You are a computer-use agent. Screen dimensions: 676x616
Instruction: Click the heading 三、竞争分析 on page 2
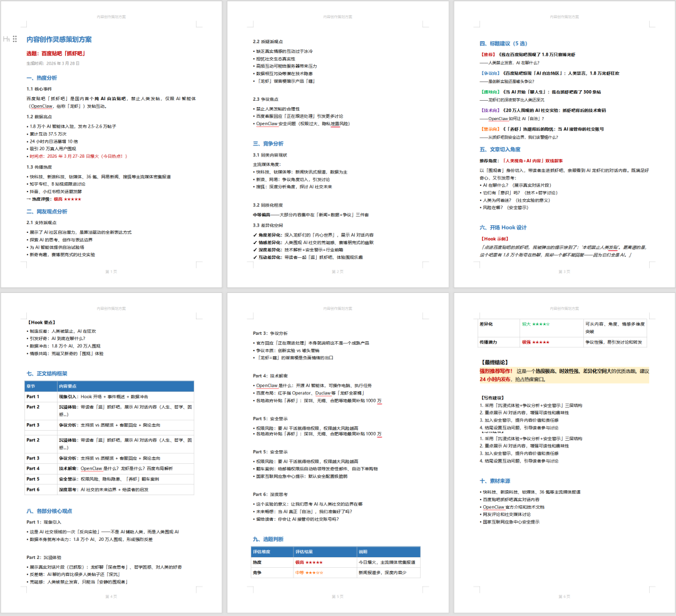tap(268, 143)
